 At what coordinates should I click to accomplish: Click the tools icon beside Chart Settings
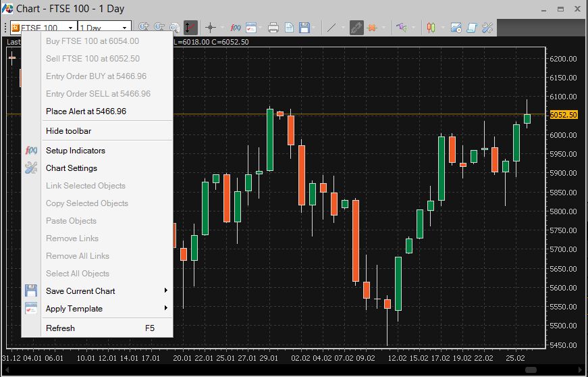pyautogui.click(x=31, y=168)
